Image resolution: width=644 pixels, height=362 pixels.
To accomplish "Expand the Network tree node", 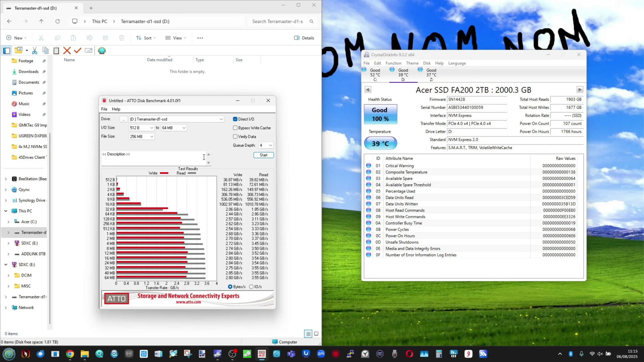I will click(6, 307).
